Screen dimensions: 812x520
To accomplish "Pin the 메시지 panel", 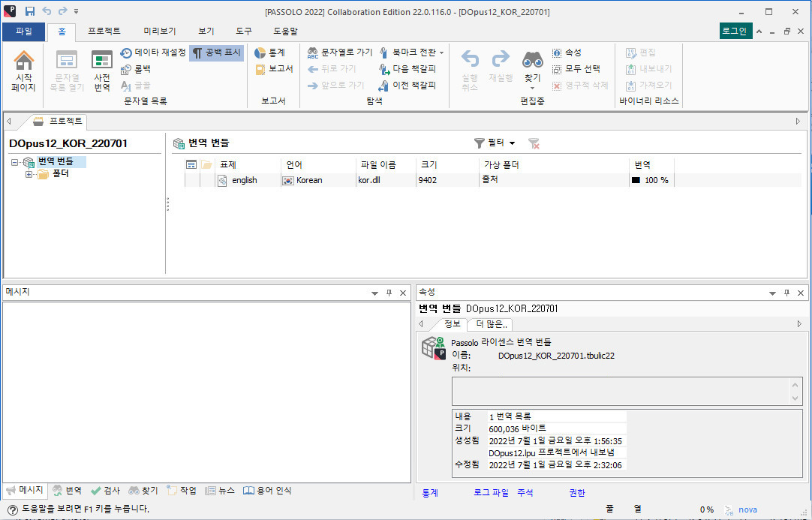I will pyautogui.click(x=389, y=293).
